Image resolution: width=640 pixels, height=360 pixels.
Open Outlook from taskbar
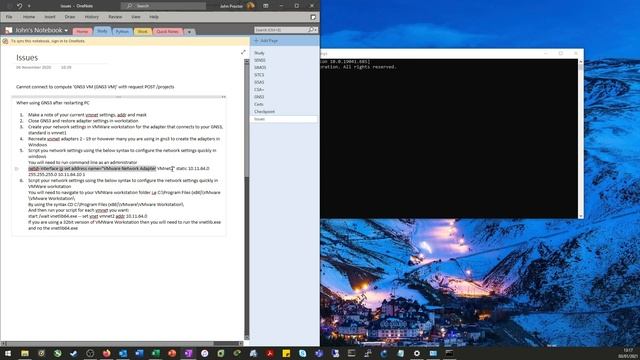pyautogui.click(x=123, y=353)
